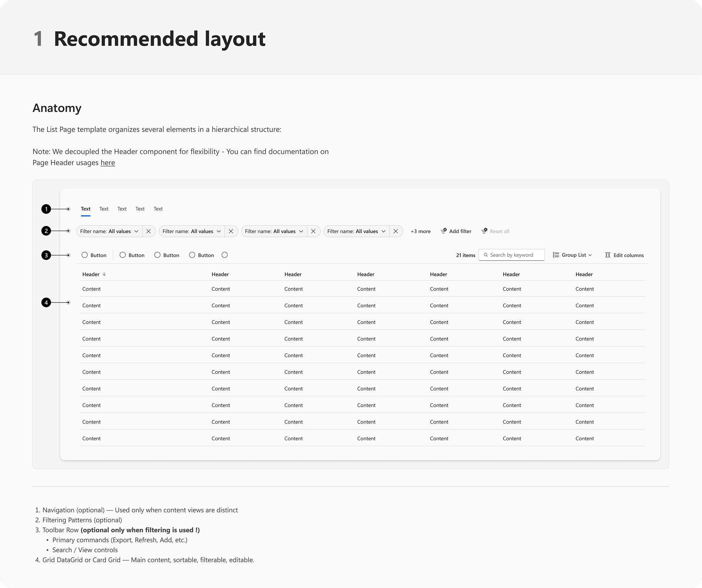Click the Recommended layout title

point(160,39)
